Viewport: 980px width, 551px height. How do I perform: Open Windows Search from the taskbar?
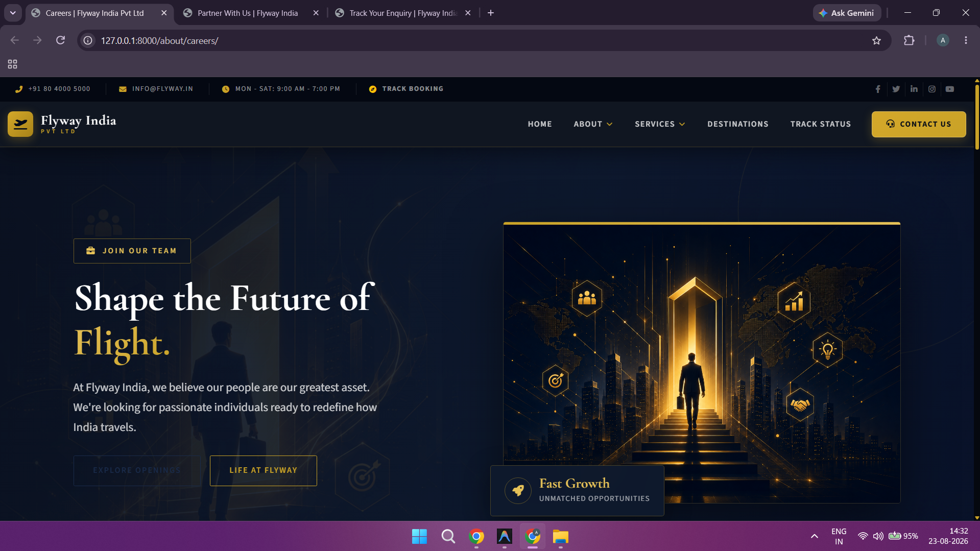(x=448, y=536)
